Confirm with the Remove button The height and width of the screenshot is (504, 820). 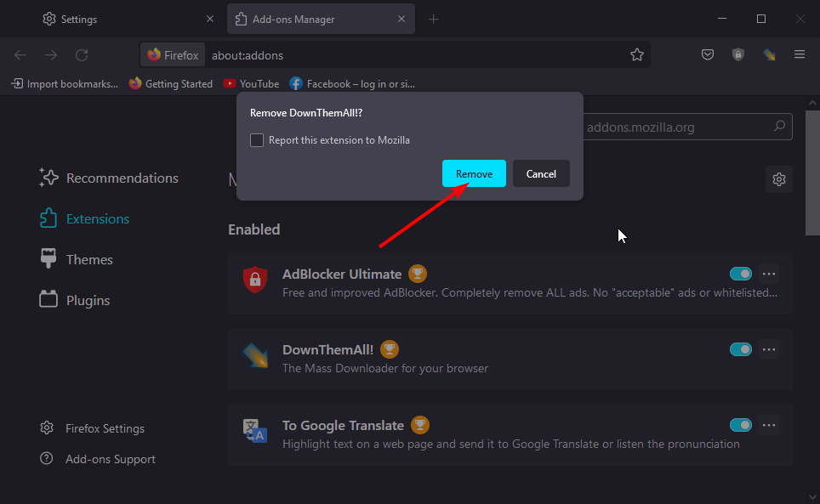474,173
